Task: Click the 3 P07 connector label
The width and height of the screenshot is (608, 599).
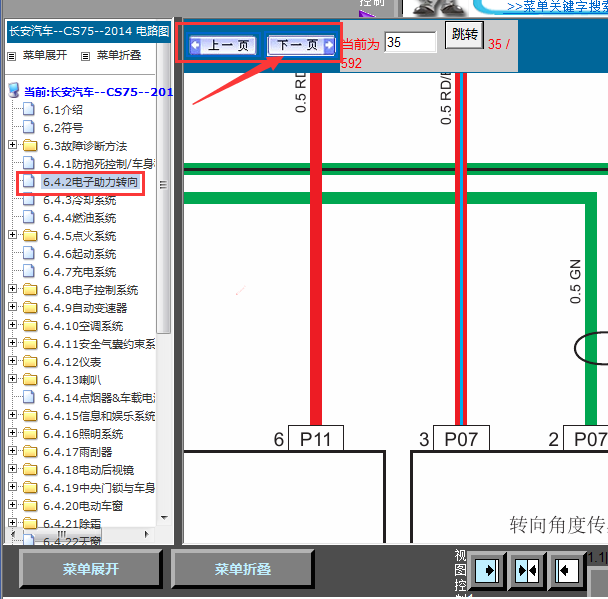Action: 461,439
